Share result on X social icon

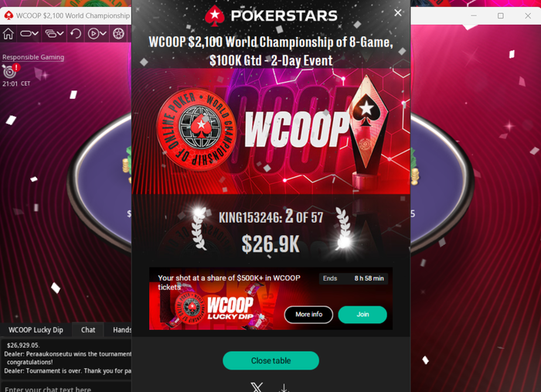point(257,387)
